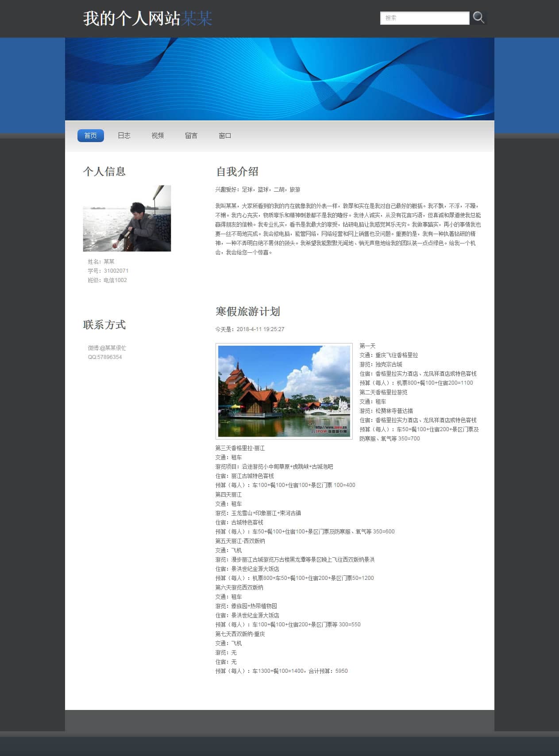
Task: Focus the 搜索 search input box
Action: [424, 18]
